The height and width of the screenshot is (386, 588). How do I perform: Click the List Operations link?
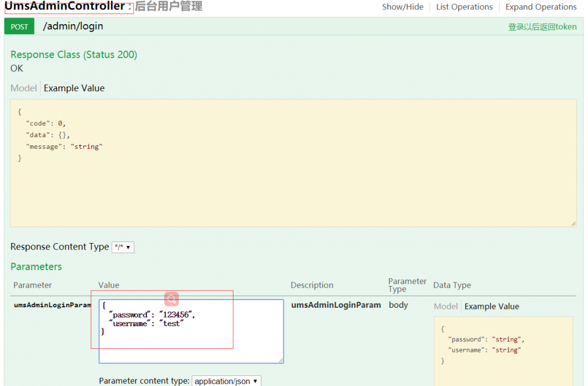point(464,6)
